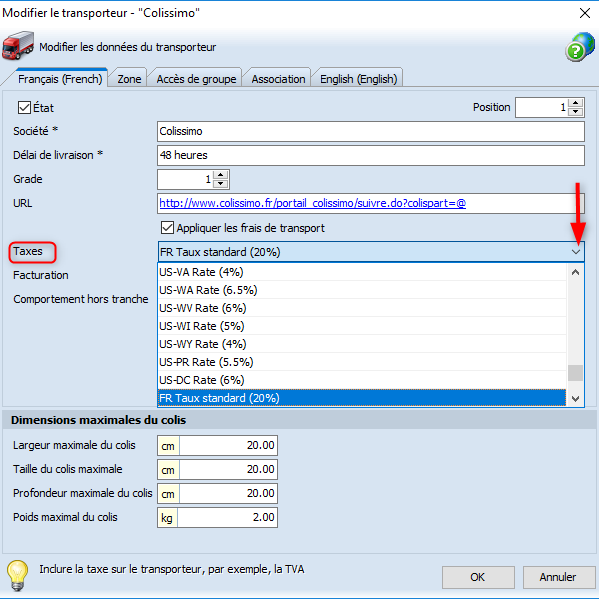Screen dimensions: 599x599
Task: Collapse the Taxes dropdown using its chevron
Action: (x=576, y=252)
